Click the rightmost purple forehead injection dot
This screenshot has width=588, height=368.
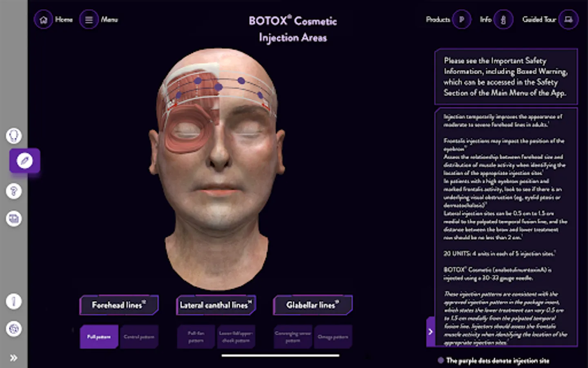click(x=260, y=95)
